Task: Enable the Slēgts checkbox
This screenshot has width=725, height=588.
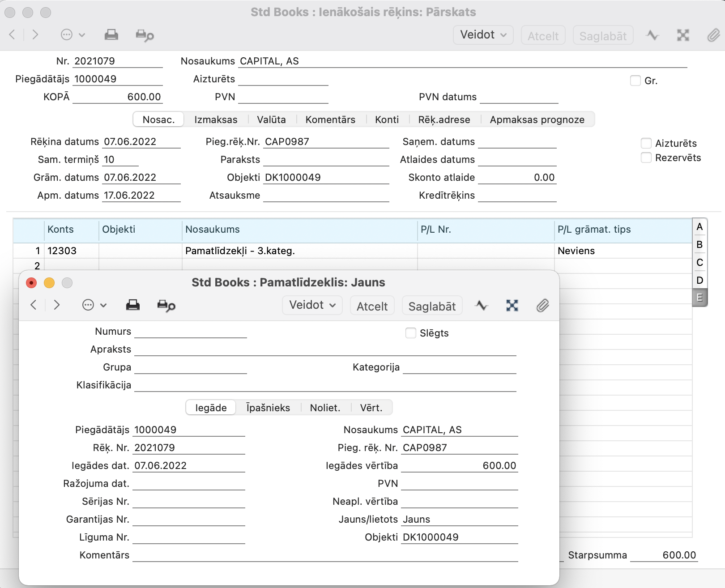Action: (x=410, y=333)
